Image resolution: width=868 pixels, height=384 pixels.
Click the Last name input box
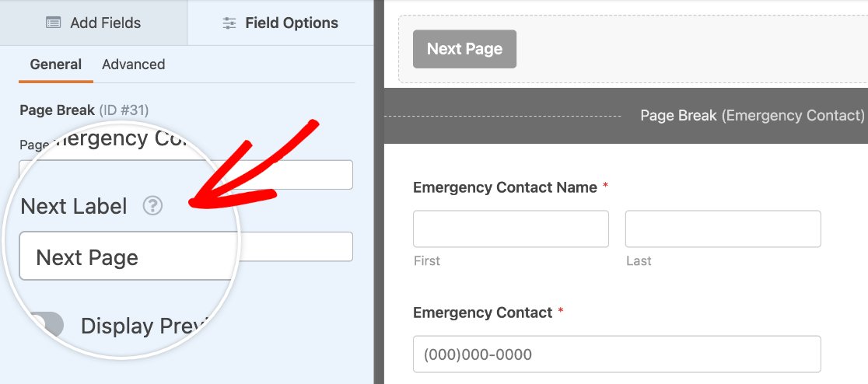(x=723, y=229)
